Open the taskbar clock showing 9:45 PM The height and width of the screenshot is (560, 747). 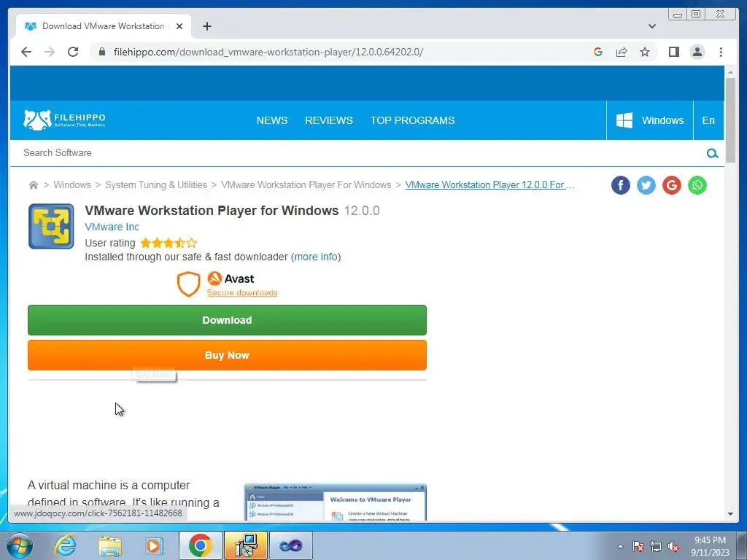(710, 546)
